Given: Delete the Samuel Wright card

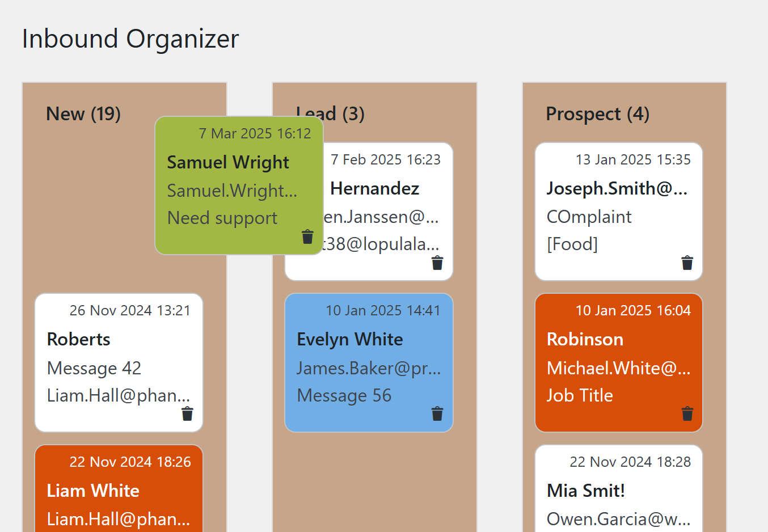Looking at the screenshot, I should click(x=307, y=237).
